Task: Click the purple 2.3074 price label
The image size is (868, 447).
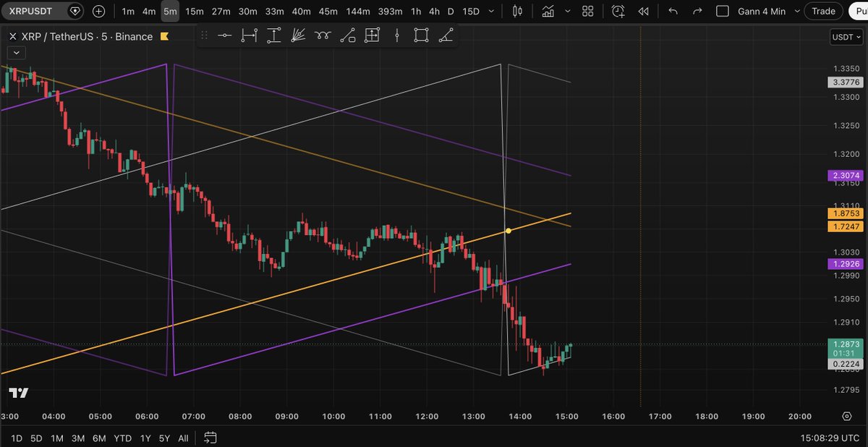Action: click(x=845, y=176)
